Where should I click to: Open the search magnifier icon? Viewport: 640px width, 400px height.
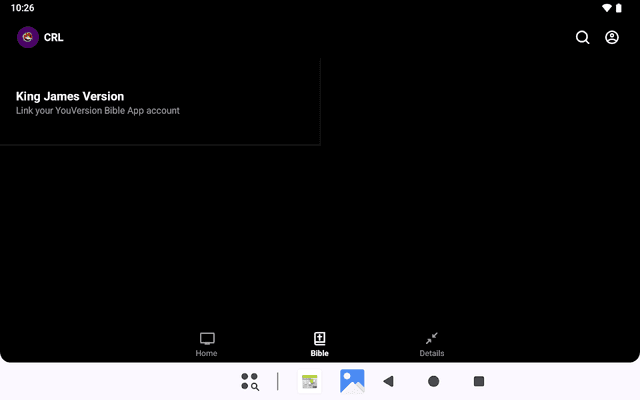point(582,37)
